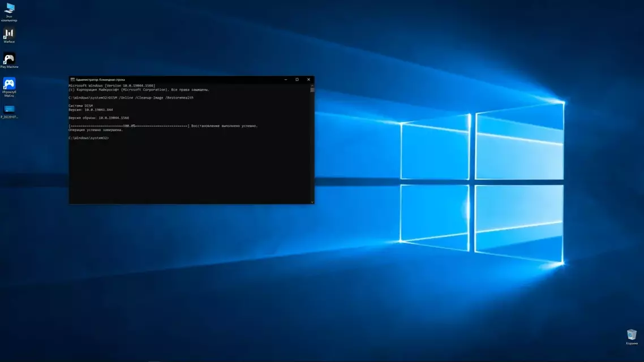The height and width of the screenshot is (362, 644).
Task: Click the "DISM /Online /Cleanup-Image /RestoreHealth" command
Action: coord(151,98)
